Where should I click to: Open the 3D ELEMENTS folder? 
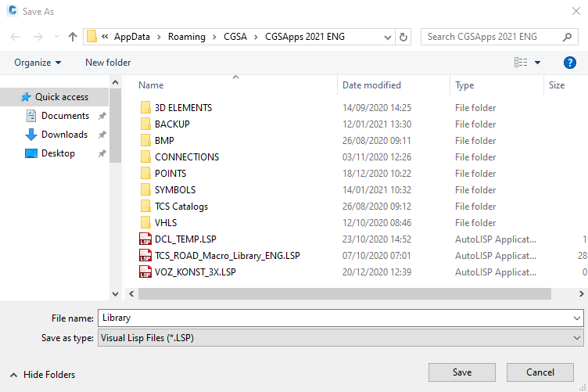tap(183, 108)
